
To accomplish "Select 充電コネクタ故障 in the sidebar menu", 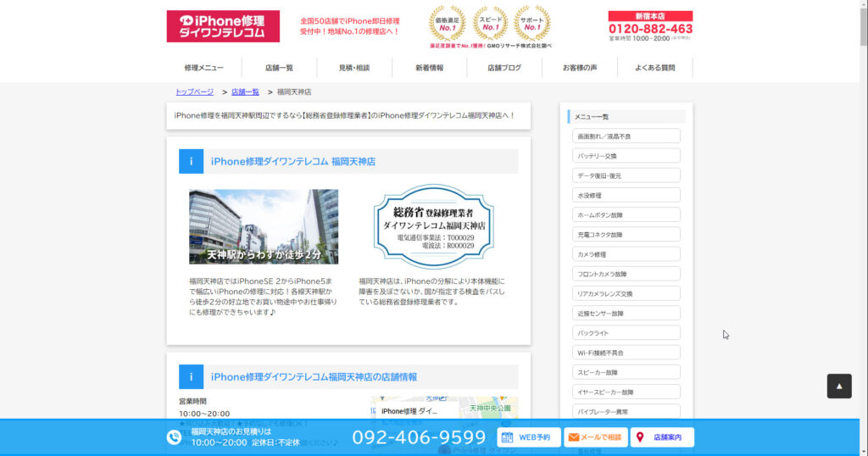I will (626, 235).
